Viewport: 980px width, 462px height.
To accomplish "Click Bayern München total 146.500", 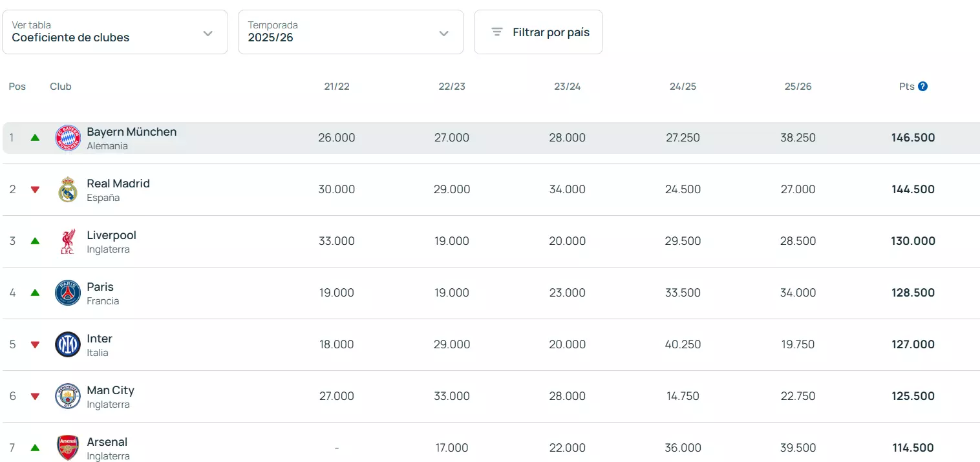I will pos(913,138).
